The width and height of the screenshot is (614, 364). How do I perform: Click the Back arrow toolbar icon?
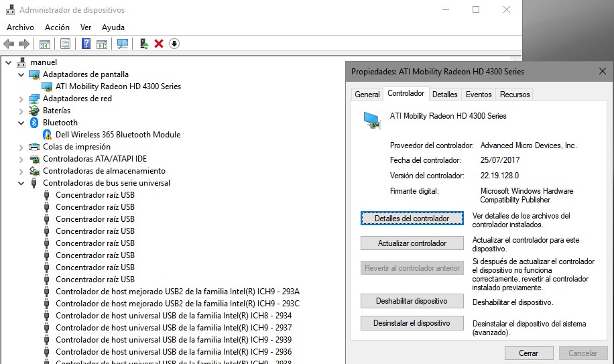[x=9, y=44]
